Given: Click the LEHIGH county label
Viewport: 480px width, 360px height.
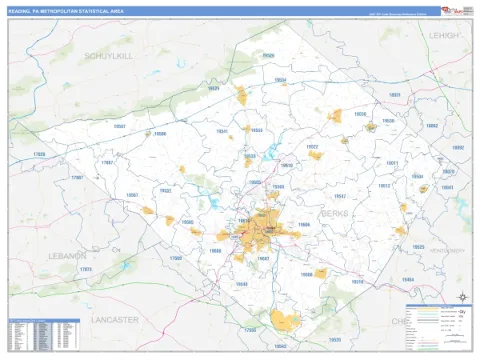Looking at the screenshot, I should point(444,35).
